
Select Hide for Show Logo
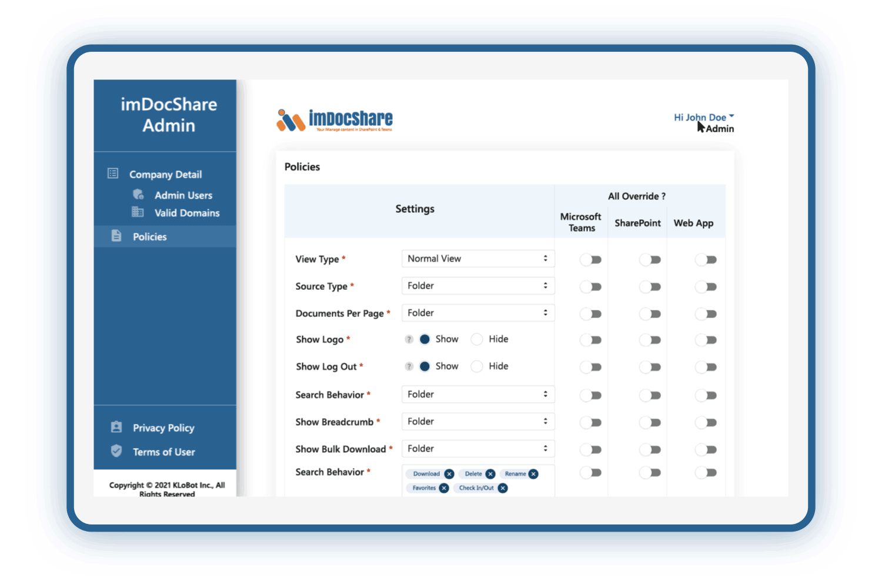click(477, 339)
